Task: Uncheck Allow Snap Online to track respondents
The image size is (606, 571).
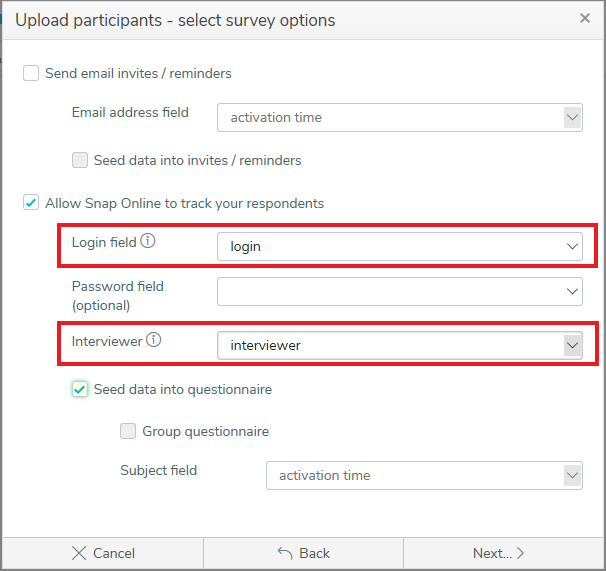Action: 32,203
